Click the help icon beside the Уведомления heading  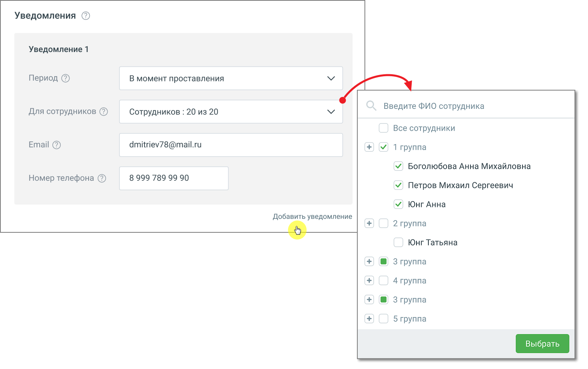click(x=86, y=16)
